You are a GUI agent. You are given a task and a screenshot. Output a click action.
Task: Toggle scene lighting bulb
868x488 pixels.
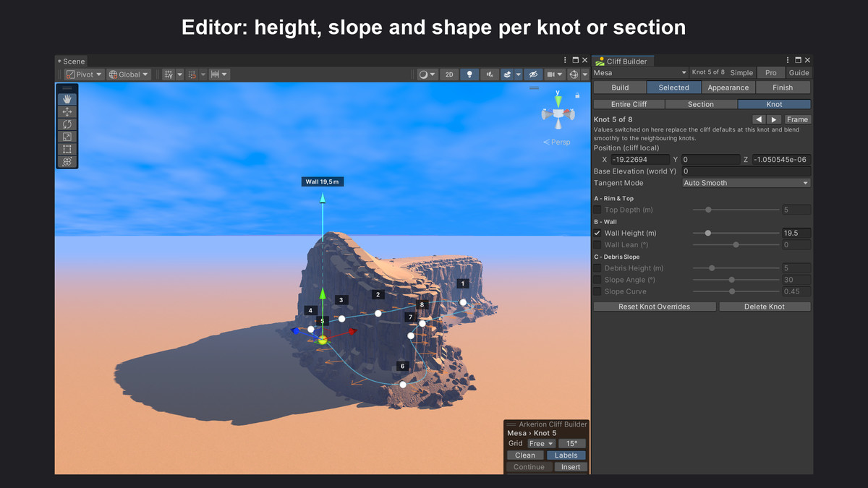pyautogui.click(x=469, y=74)
